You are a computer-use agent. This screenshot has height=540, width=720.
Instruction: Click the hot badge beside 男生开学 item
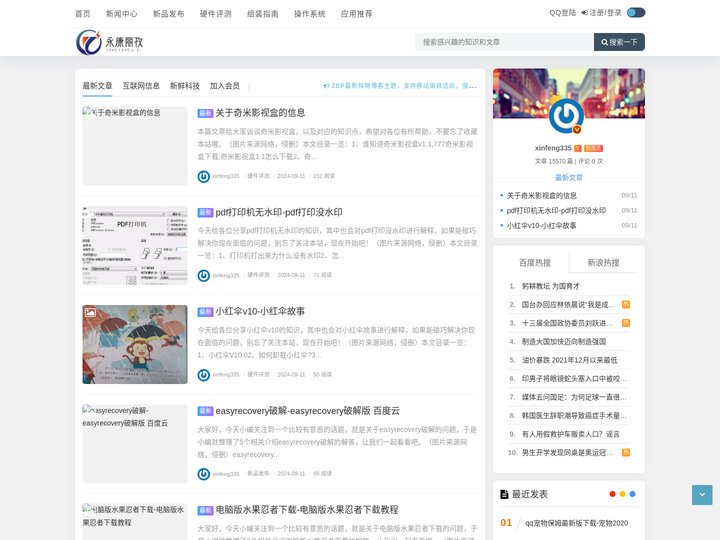tap(625, 453)
